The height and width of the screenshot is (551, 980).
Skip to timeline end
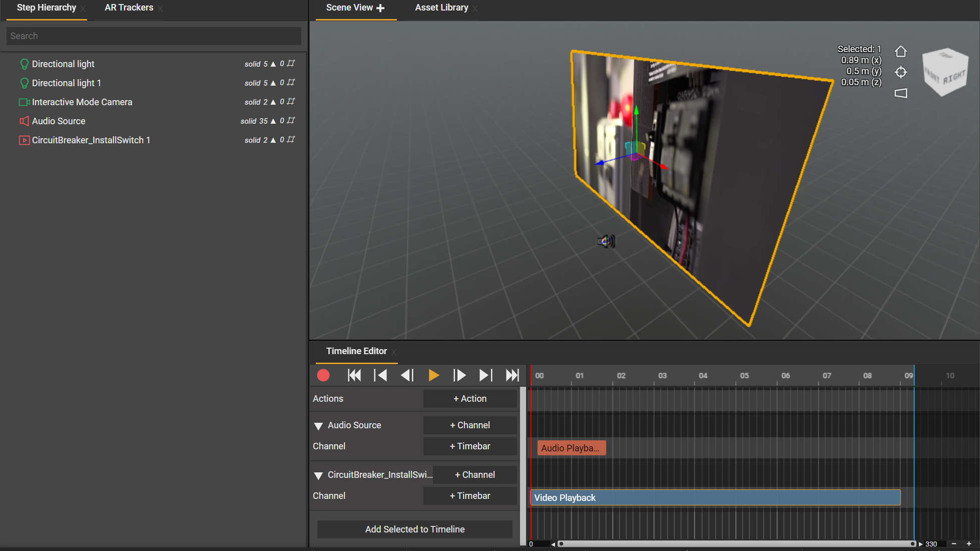click(512, 375)
